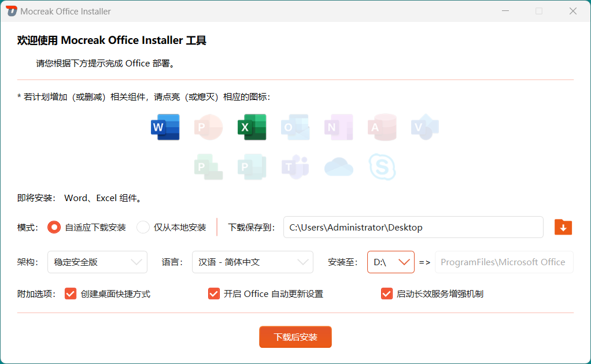Click the Mocreak logo in title bar

tap(12, 12)
